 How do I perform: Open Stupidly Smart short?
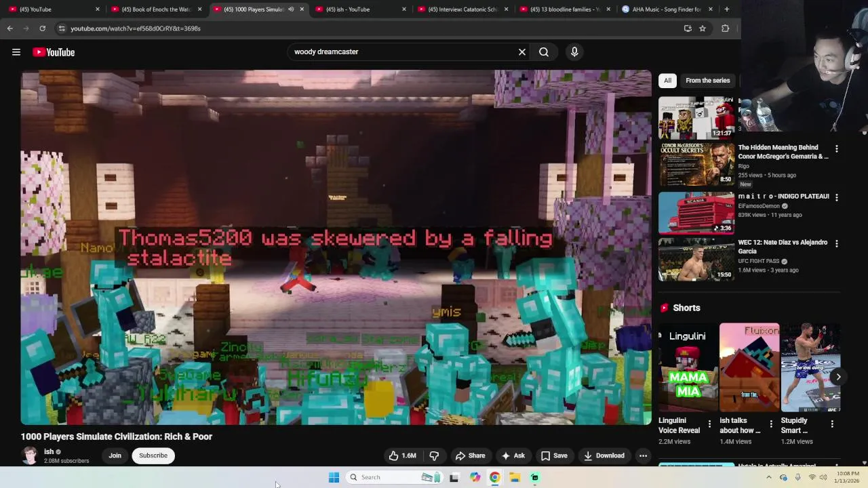point(810,367)
